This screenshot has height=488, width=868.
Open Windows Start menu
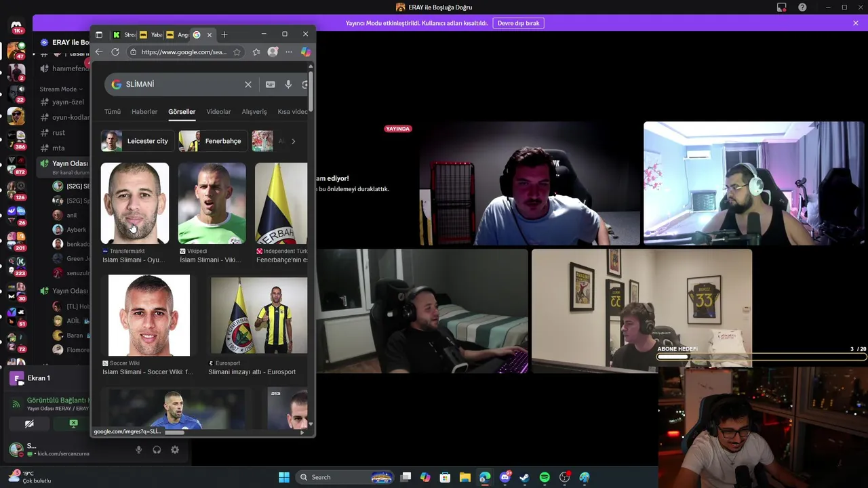[284, 477]
